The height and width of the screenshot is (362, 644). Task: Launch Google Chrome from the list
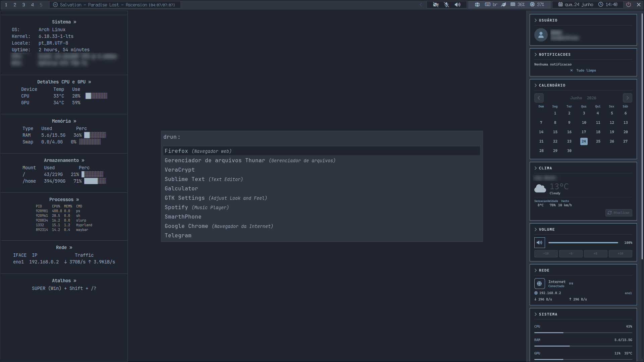(x=322, y=226)
